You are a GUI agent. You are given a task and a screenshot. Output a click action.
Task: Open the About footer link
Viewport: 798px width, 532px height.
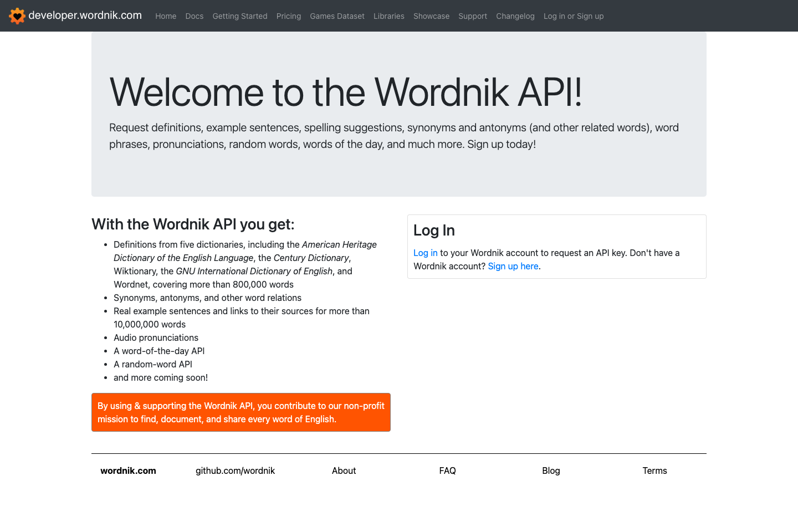click(x=344, y=470)
